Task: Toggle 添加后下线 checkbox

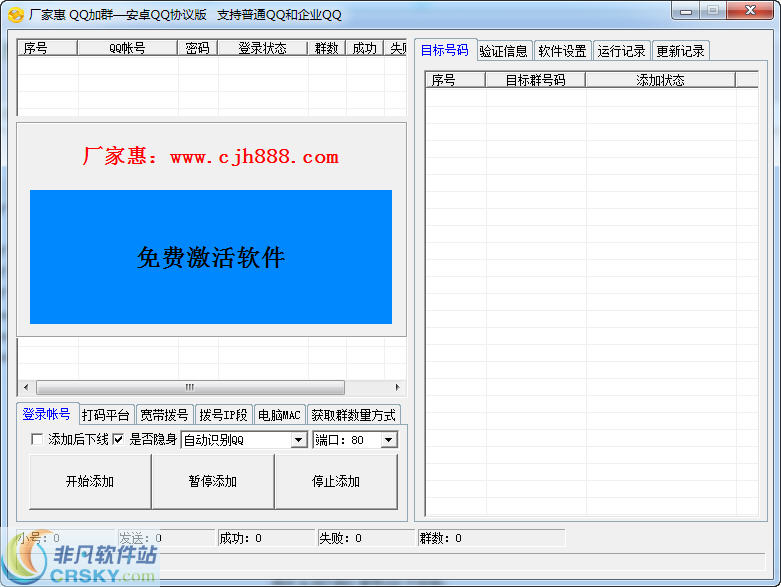Action: coord(37,439)
